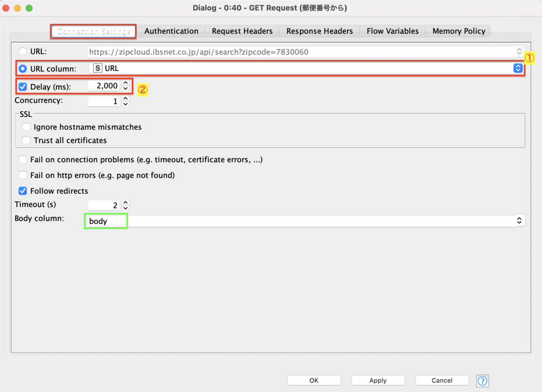Click the green maximize window button
The height and width of the screenshot is (392, 542).
click(x=29, y=8)
